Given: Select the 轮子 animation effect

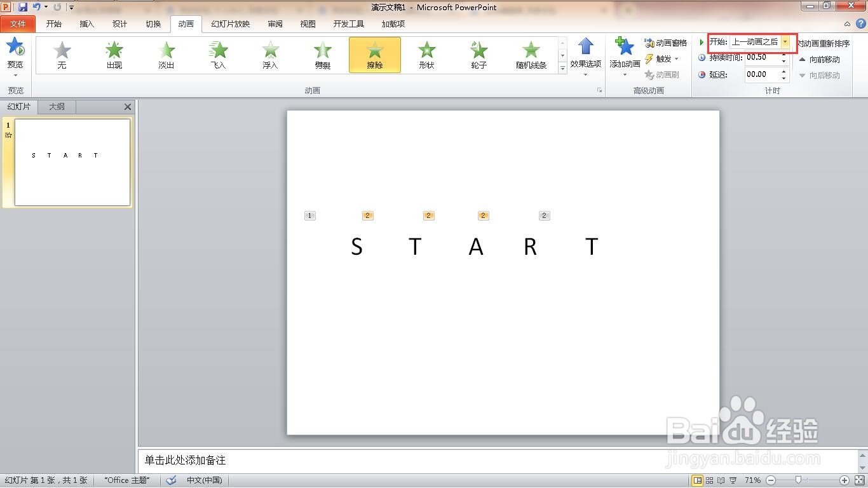Looking at the screenshot, I should tap(479, 55).
